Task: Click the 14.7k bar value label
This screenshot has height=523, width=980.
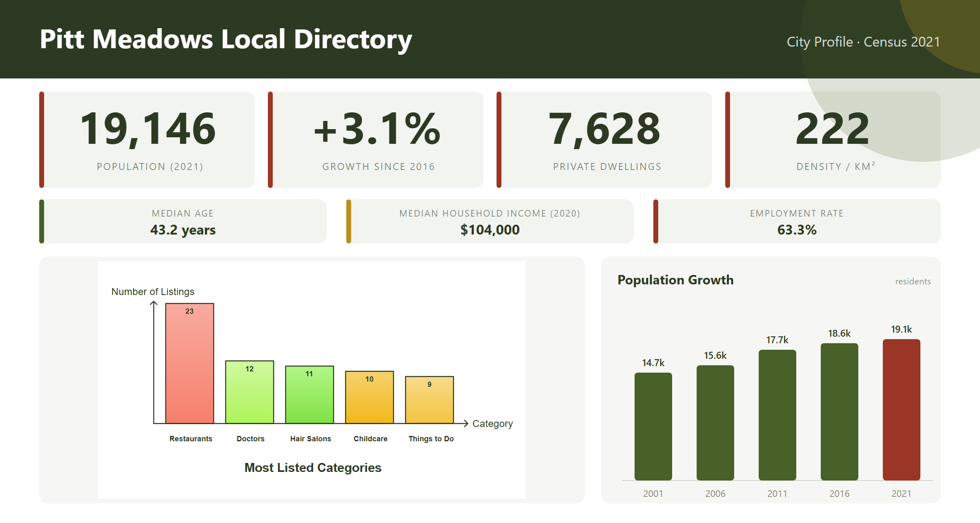Action: tap(653, 363)
